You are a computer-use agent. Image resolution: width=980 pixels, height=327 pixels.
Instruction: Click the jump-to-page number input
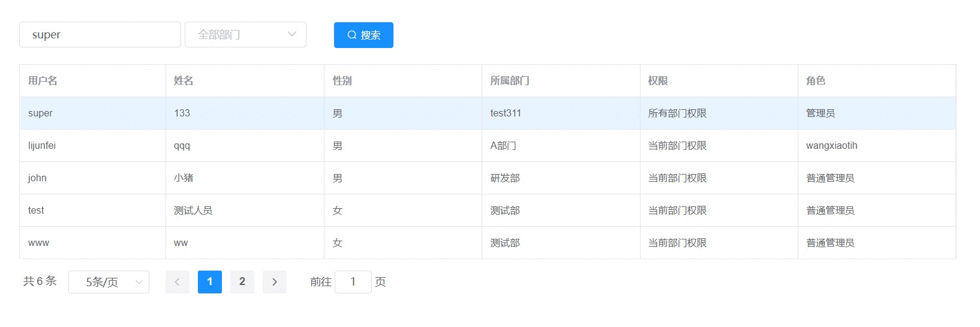pyautogui.click(x=353, y=282)
